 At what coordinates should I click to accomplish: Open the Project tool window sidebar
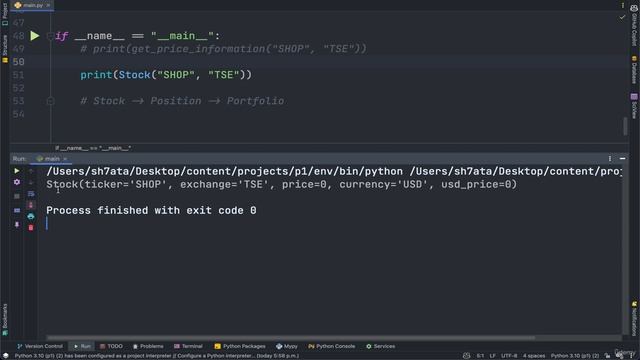(x=4, y=13)
